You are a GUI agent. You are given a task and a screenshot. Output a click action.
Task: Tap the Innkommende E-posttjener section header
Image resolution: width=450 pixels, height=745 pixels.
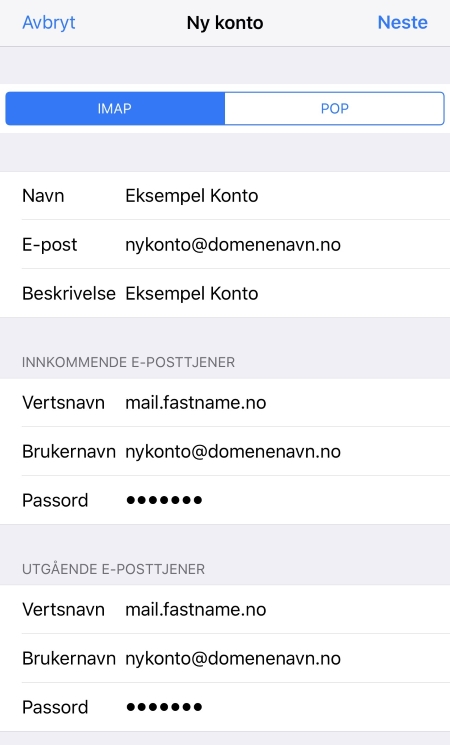(128, 362)
